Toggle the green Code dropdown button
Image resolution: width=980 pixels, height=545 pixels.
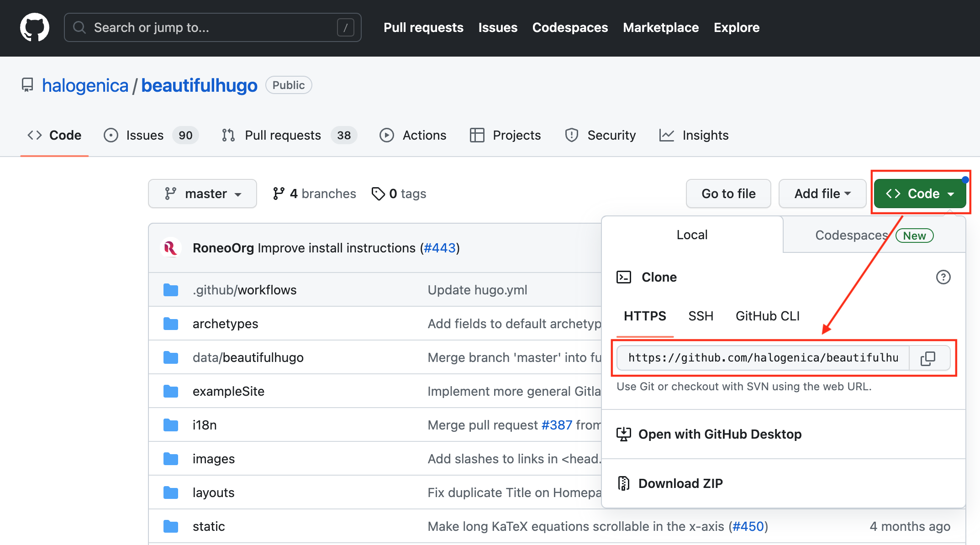920,194
